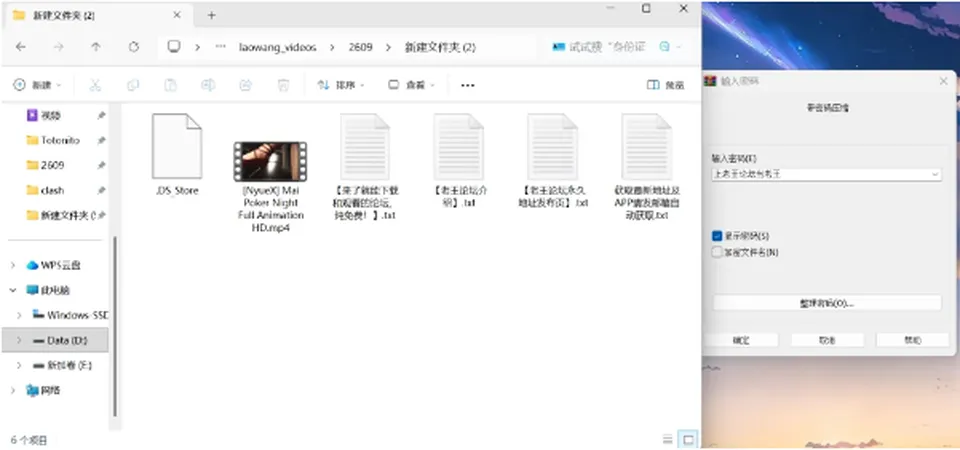This screenshot has width=960, height=450.
Task: Expand the WPS云盘 tree node
Action: (x=13, y=265)
